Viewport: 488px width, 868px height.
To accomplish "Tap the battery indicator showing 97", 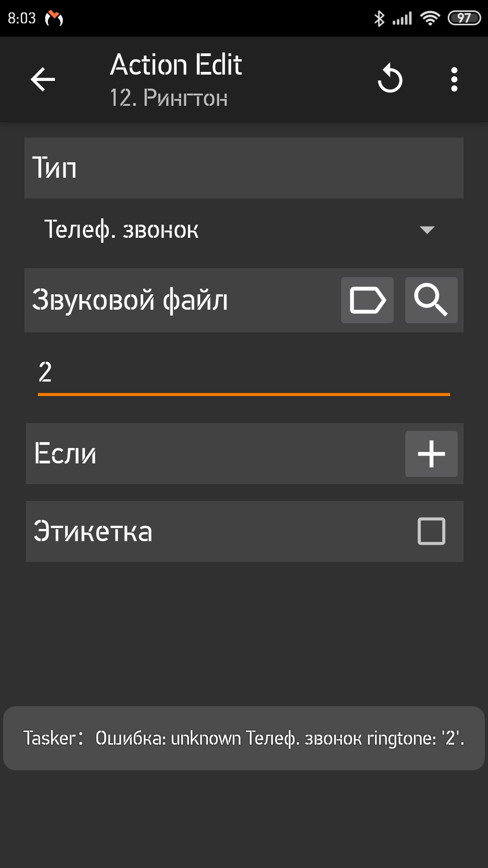I will click(464, 18).
